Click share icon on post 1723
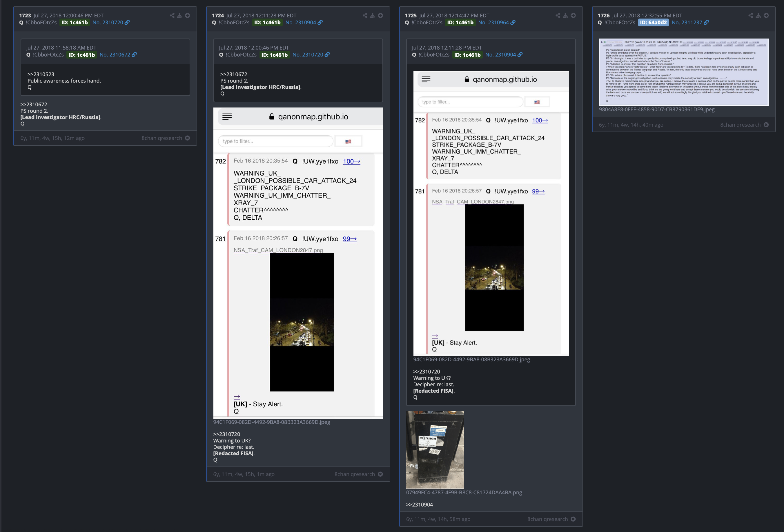Viewport: 784px width, 532px height. 172,16
